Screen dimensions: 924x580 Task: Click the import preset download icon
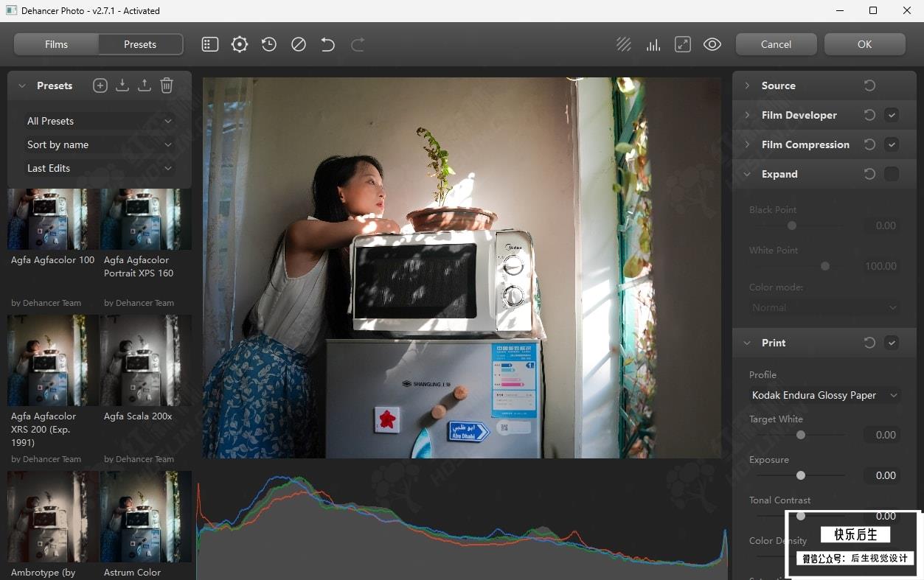coord(122,85)
